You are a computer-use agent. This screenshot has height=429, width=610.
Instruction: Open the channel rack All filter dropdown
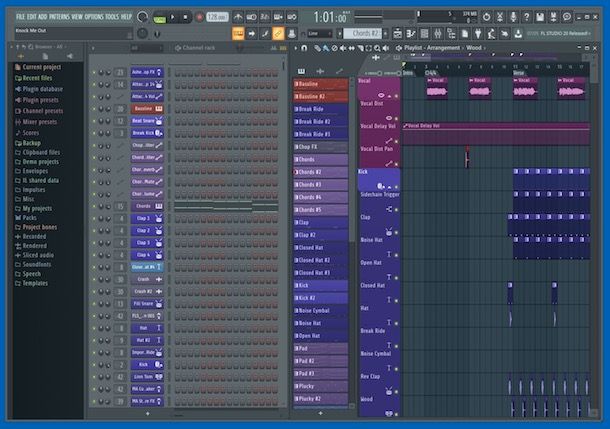coord(147,48)
